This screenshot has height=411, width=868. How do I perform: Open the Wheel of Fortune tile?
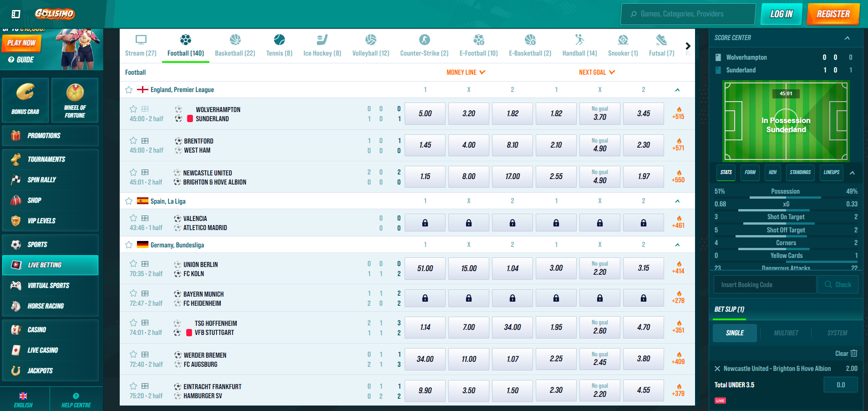click(75, 100)
